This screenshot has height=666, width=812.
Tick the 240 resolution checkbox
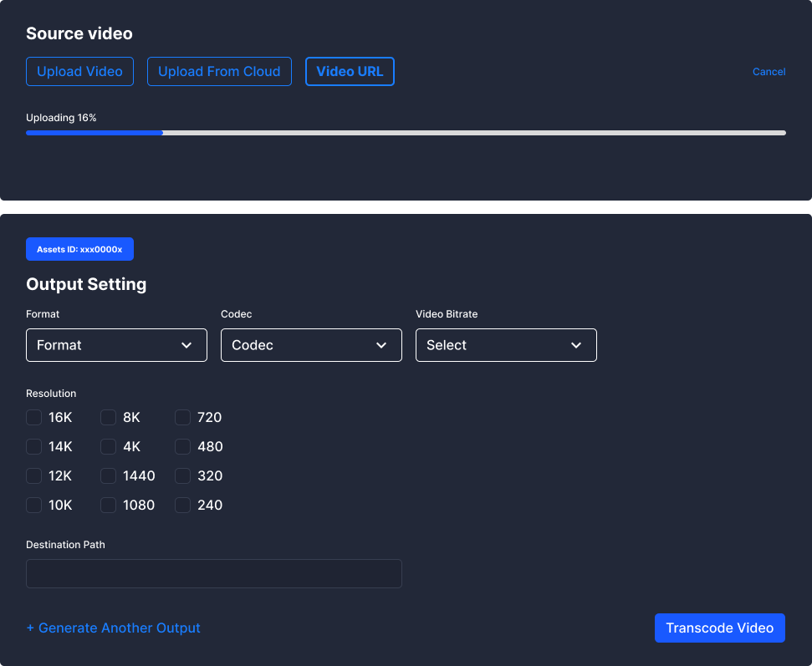point(183,506)
